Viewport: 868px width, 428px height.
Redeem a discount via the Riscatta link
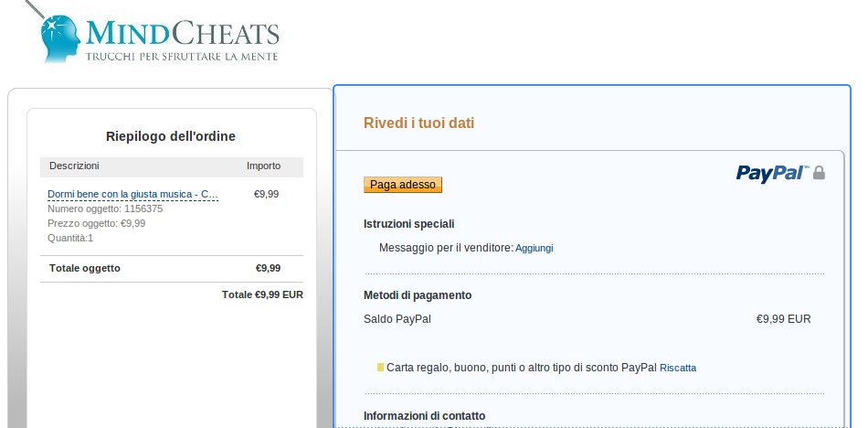pyautogui.click(x=678, y=369)
